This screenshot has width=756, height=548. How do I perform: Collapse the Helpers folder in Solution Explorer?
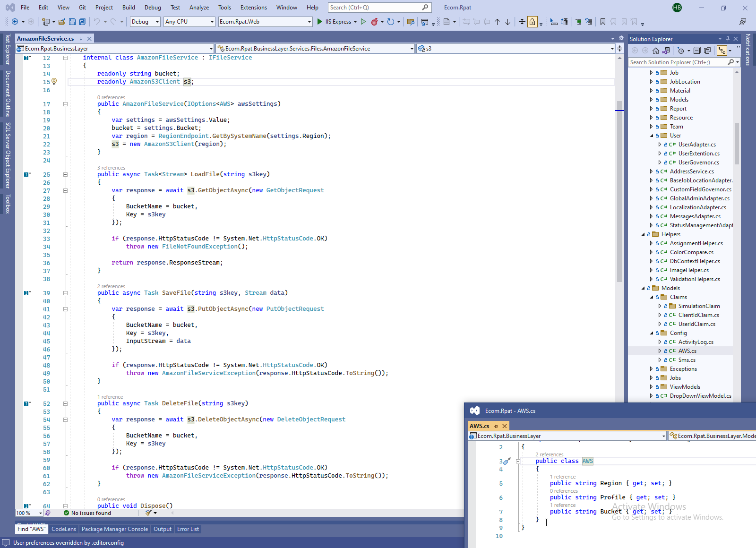[643, 234]
